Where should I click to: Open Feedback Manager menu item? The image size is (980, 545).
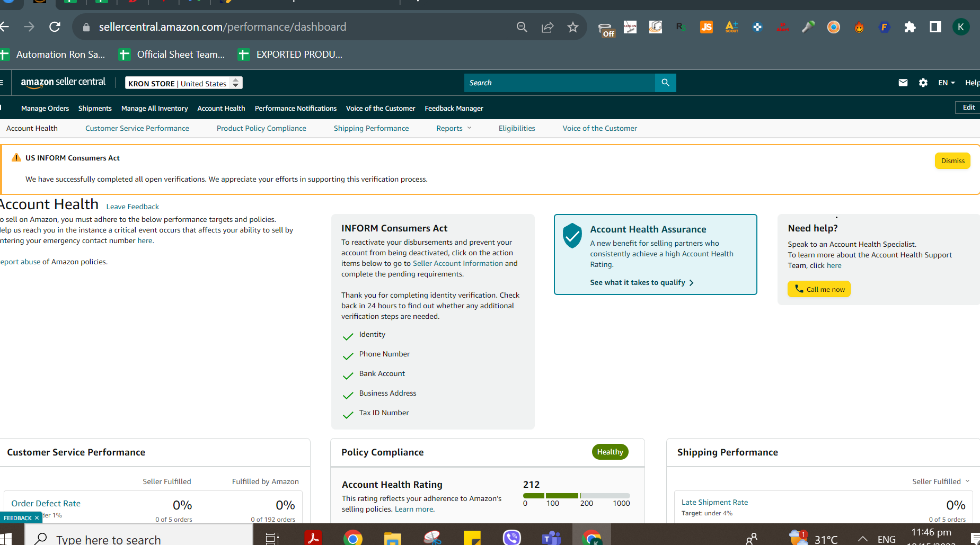coord(454,108)
